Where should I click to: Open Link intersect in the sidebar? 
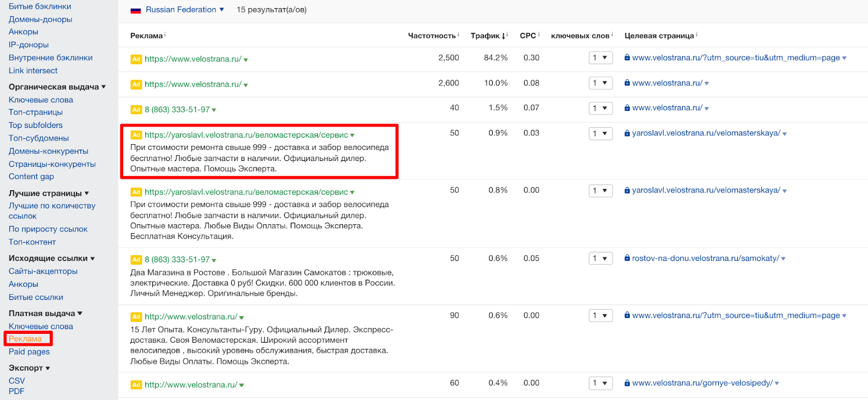click(33, 70)
